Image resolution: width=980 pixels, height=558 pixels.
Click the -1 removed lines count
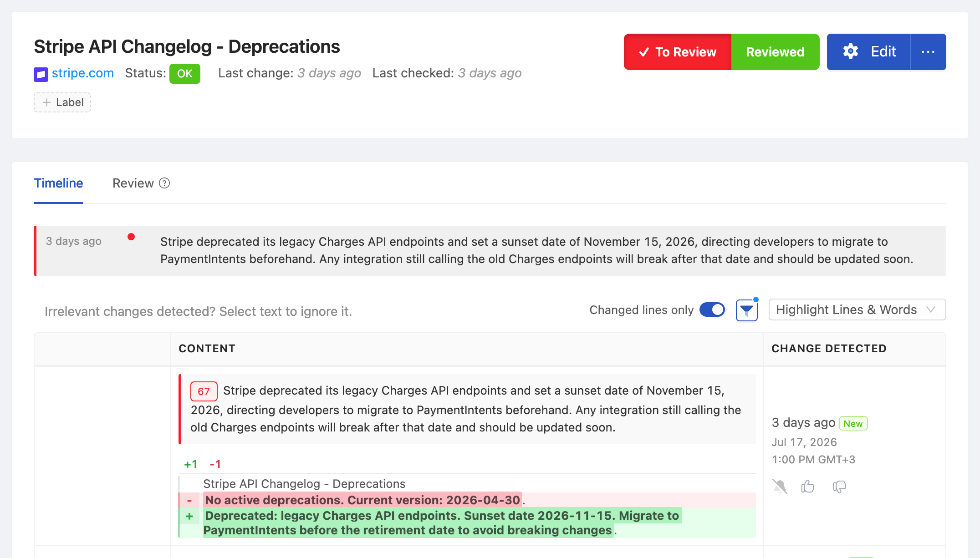click(x=215, y=464)
